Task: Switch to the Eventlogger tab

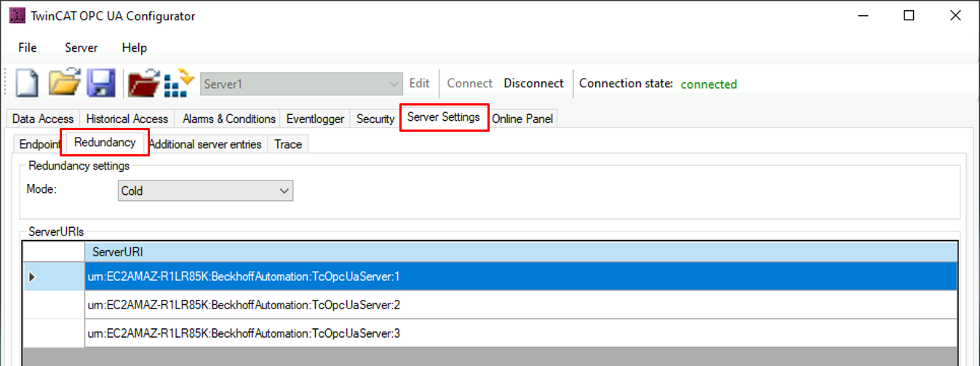Action: pyautogui.click(x=316, y=119)
